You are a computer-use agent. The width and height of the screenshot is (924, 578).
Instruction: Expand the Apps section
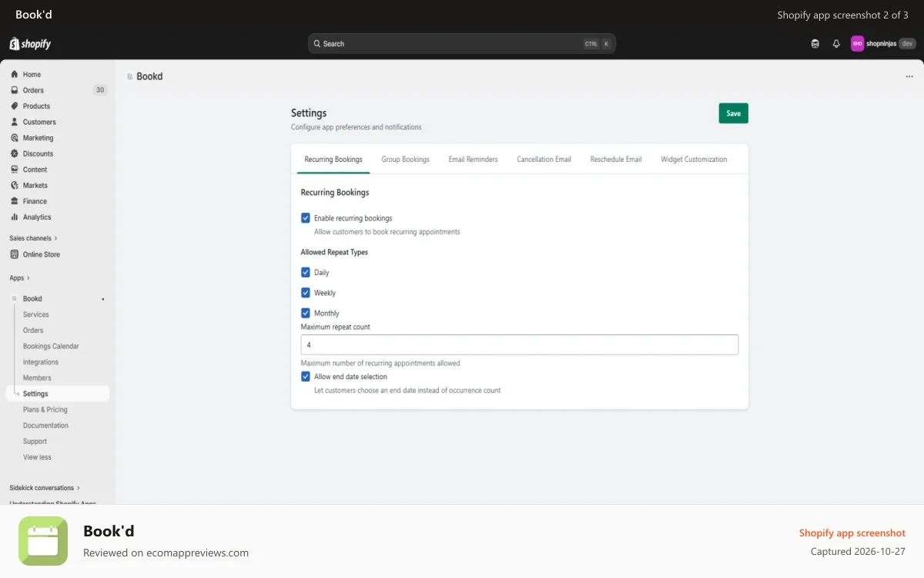coord(20,277)
